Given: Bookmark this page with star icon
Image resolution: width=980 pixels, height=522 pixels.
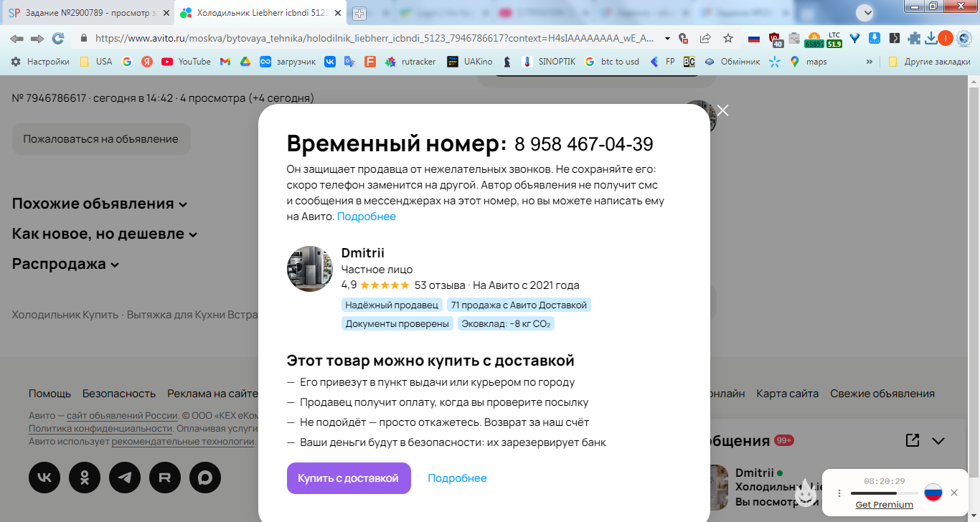Looking at the screenshot, I should 728,38.
